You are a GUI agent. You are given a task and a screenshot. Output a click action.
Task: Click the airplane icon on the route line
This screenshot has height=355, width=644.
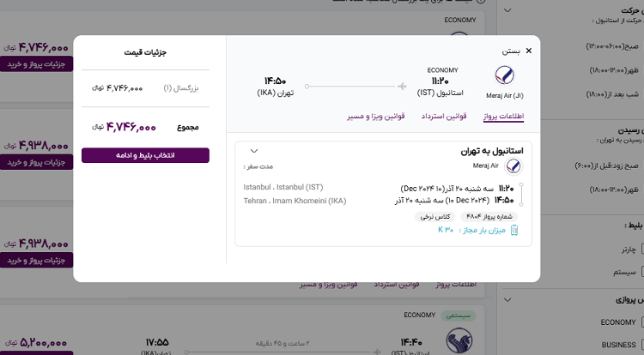[x=402, y=86]
